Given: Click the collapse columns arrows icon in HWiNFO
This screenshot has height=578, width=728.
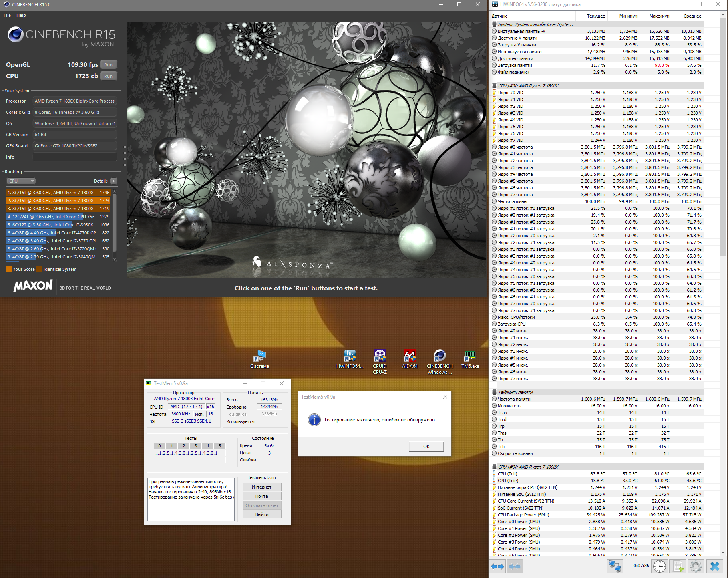Looking at the screenshot, I should [x=515, y=566].
